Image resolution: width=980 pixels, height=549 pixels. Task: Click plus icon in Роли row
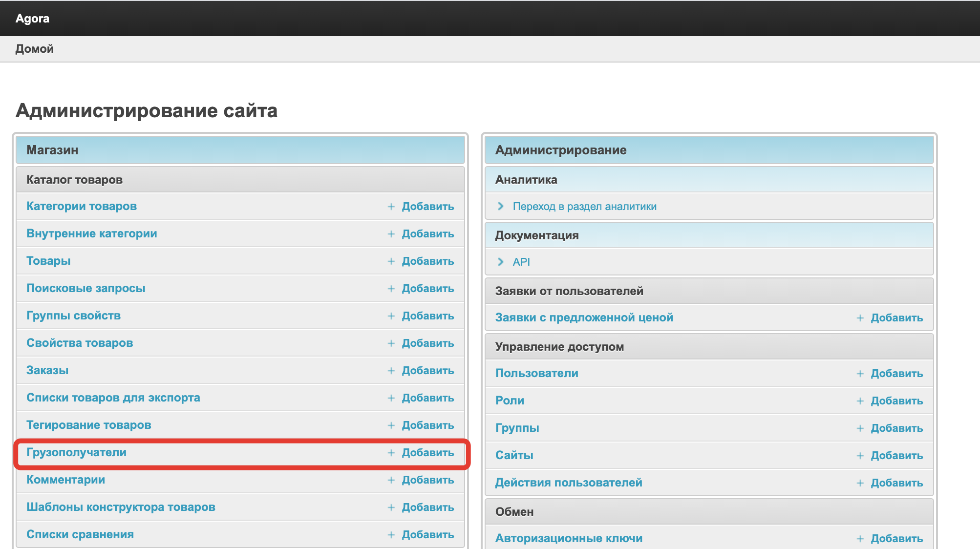(860, 401)
